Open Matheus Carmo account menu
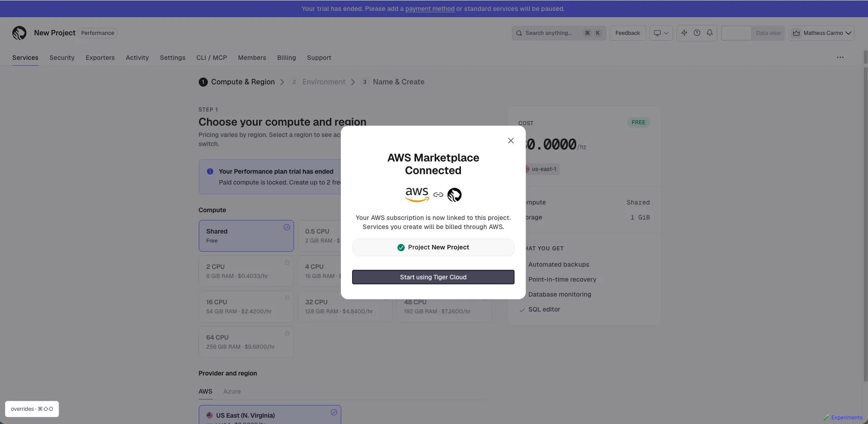 (821, 33)
